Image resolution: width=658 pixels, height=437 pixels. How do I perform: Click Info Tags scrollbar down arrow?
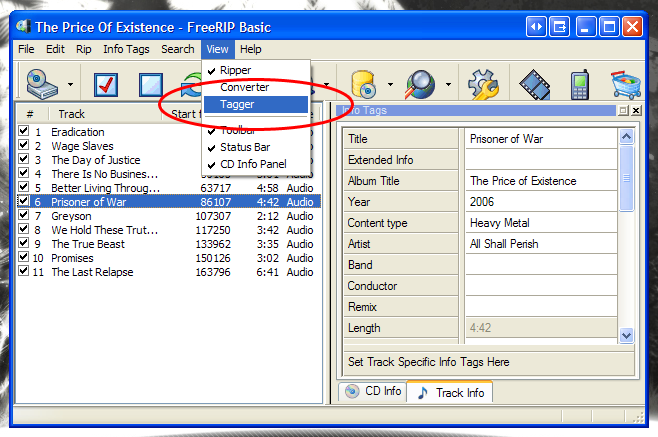point(626,335)
